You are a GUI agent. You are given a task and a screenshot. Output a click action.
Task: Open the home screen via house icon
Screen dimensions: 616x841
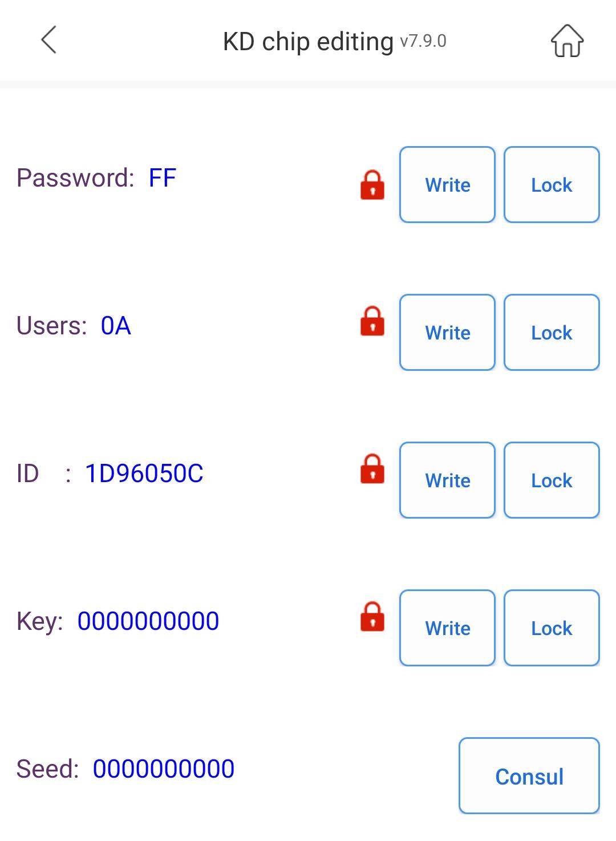567,41
